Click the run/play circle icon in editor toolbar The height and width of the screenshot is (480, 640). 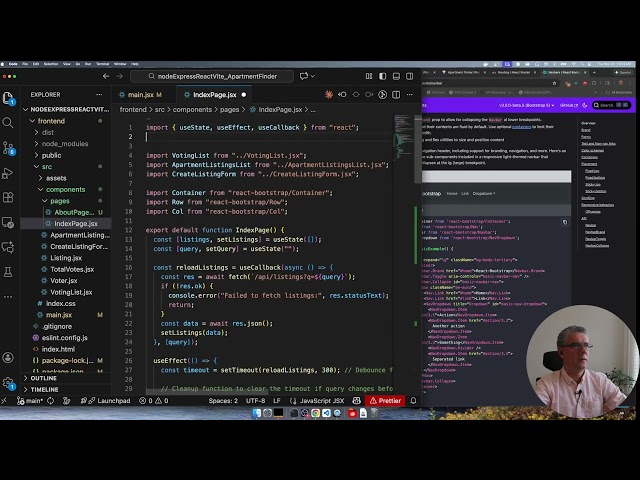coord(382,95)
